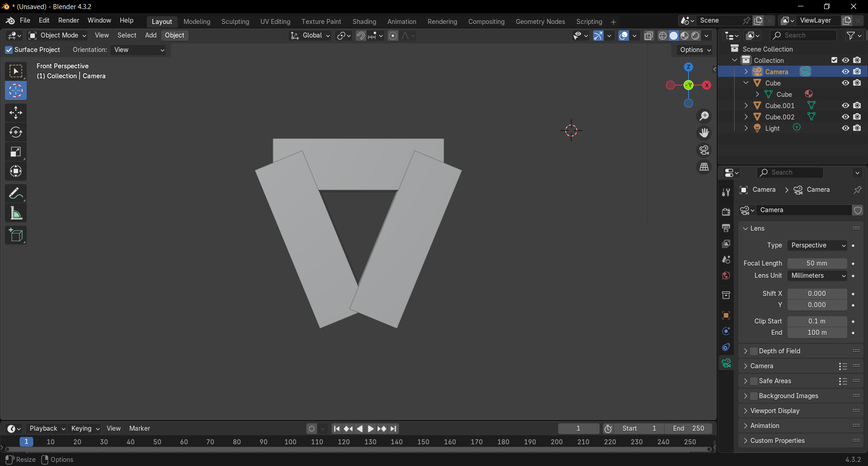Switch perspective/orthographic grid icon
868x466 pixels.
704,167
